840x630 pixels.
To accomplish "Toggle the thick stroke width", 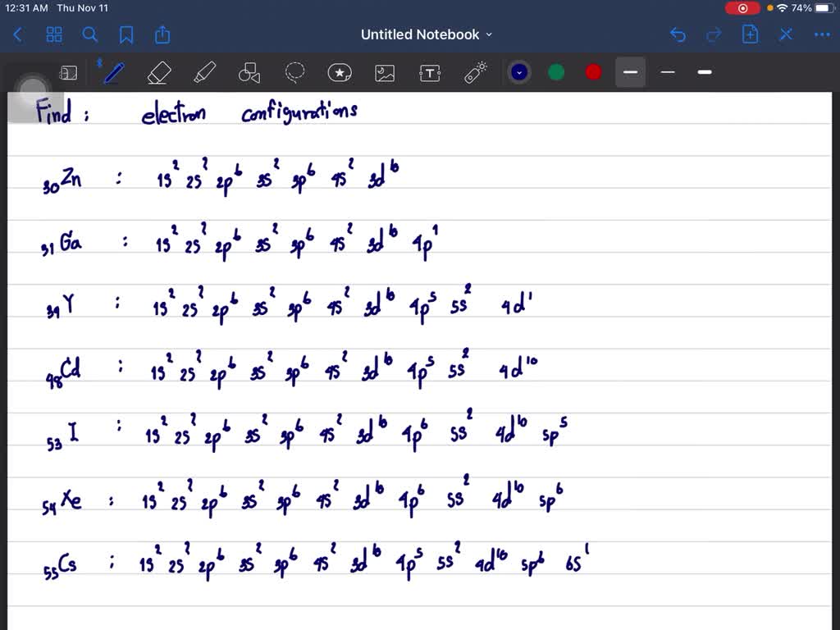I will tap(704, 72).
